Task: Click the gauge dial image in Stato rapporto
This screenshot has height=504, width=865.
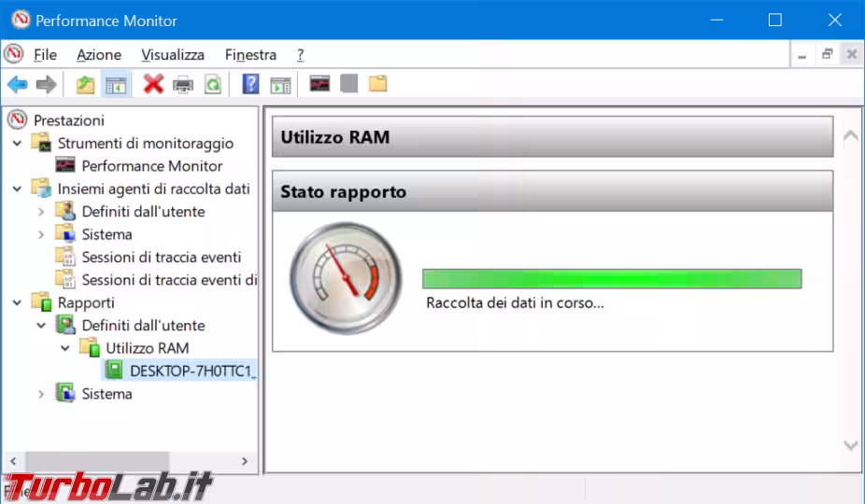Action: [x=346, y=278]
